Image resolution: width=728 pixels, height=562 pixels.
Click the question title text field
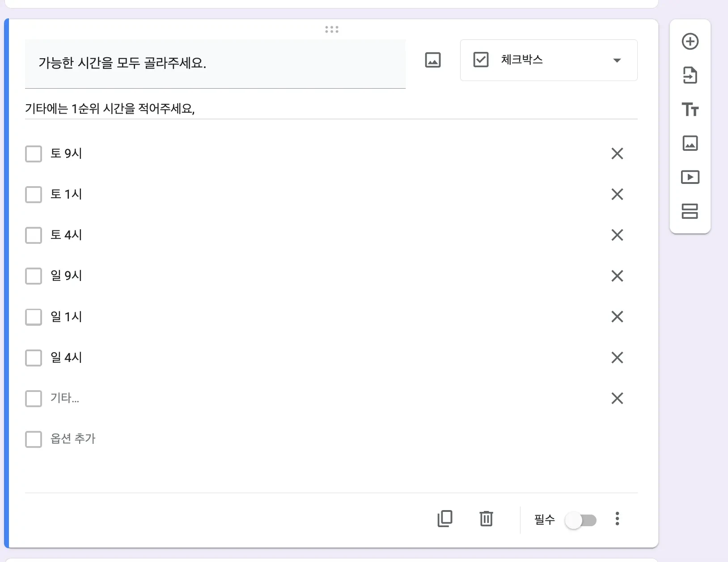click(x=215, y=64)
